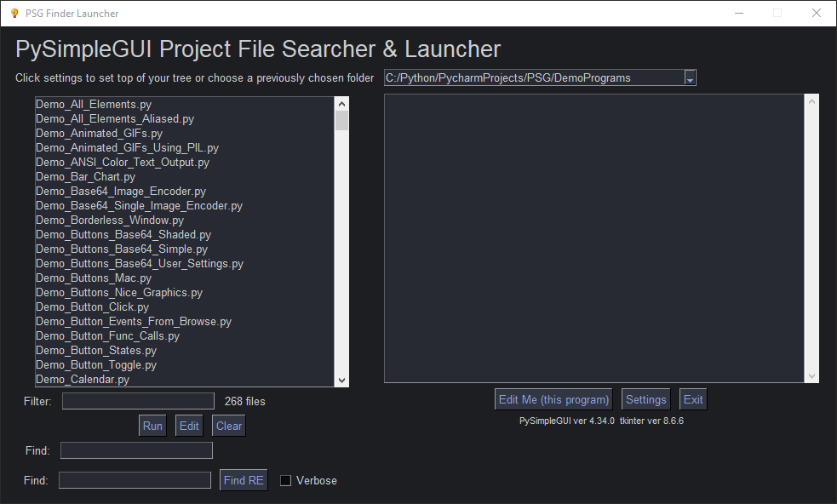Select Demo_All_Elements.py in the list
837x504 pixels.
pyautogui.click(x=185, y=105)
